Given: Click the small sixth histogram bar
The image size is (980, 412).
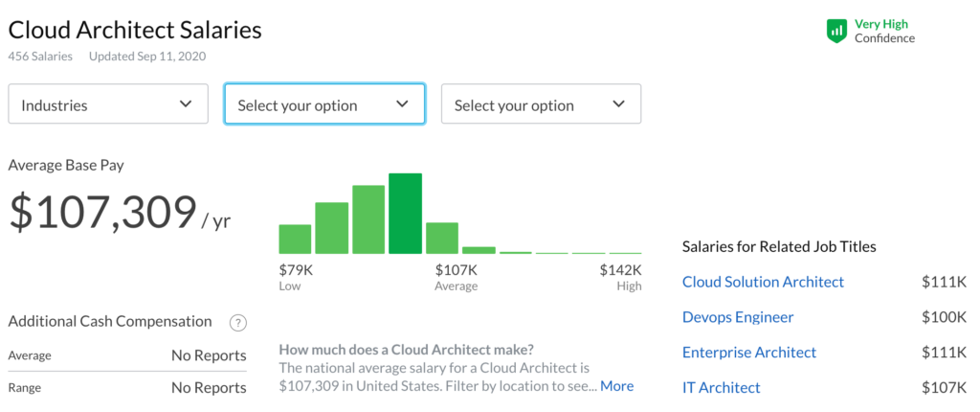Looking at the screenshot, I should click(479, 250).
